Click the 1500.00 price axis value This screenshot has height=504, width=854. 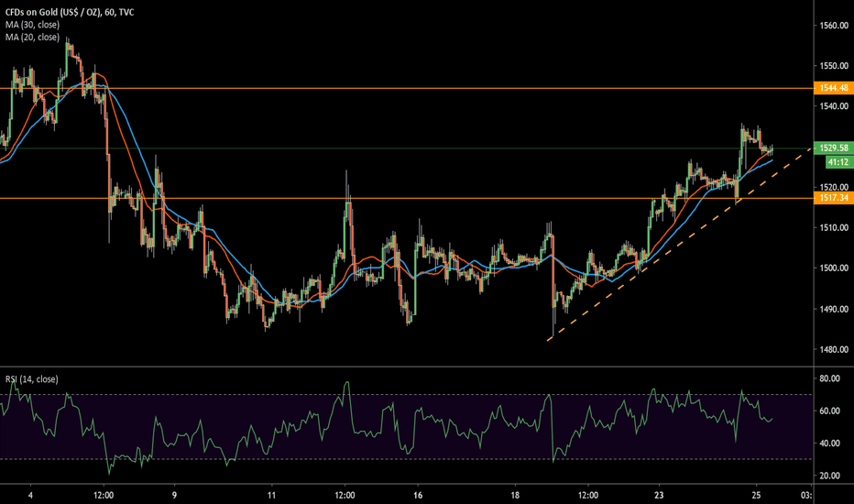point(834,268)
